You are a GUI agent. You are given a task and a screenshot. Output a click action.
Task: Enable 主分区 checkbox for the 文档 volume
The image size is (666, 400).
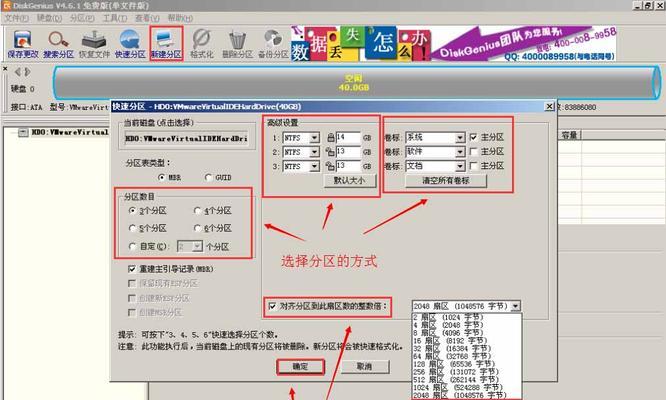[474, 166]
